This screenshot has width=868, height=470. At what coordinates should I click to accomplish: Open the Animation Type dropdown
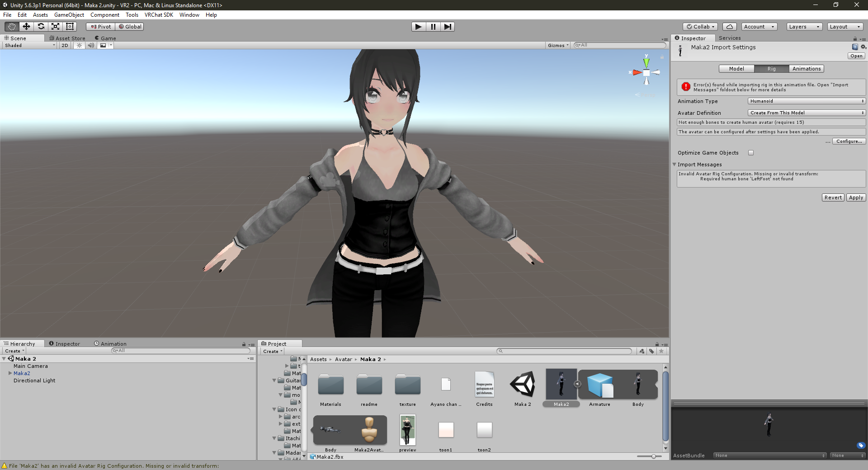[x=807, y=101]
